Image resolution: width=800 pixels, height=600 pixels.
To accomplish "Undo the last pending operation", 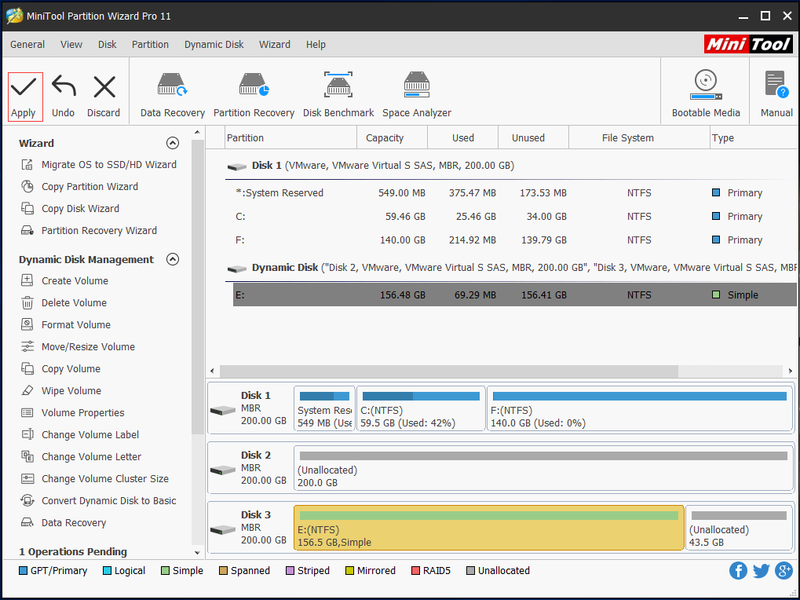I will (x=63, y=97).
